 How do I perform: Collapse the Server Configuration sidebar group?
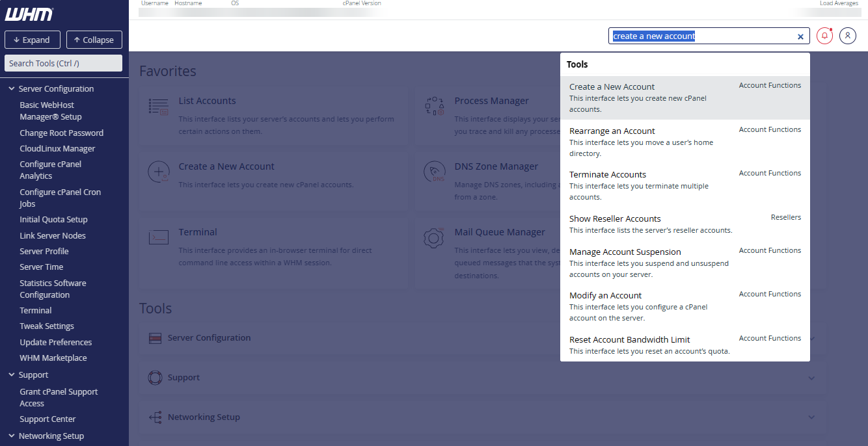point(11,89)
